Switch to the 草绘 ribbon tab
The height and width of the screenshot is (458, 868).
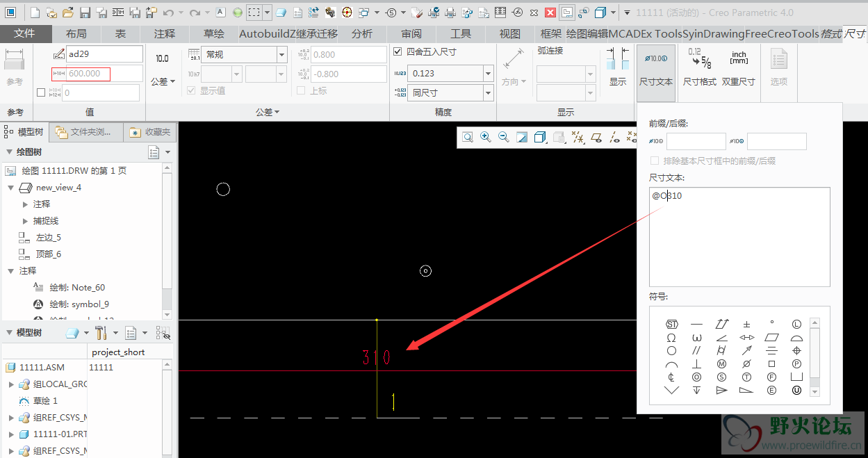point(214,33)
